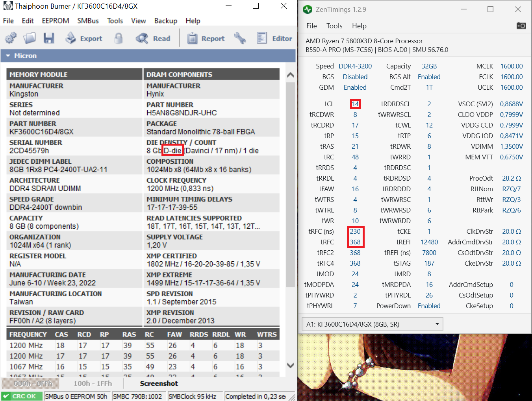Click the tCL value 14
Image resolution: width=532 pixels, height=401 pixels.
pyautogui.click(x=355, y=104)
